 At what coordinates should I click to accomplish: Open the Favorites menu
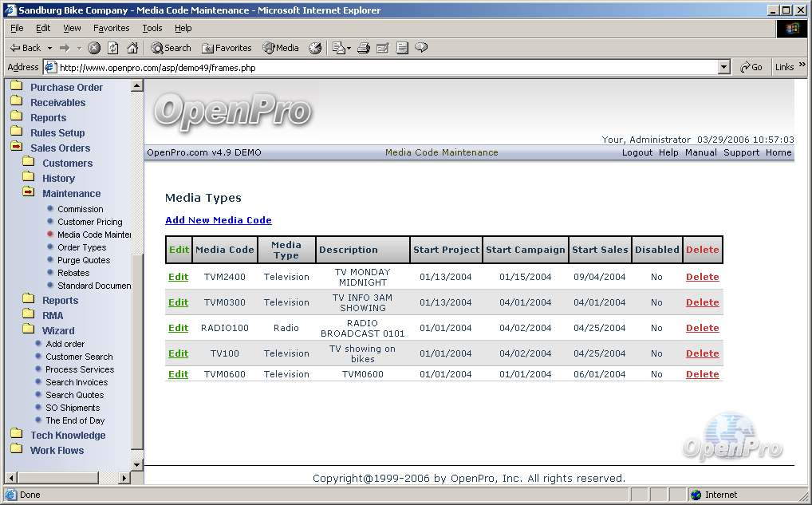pos(111,28)
